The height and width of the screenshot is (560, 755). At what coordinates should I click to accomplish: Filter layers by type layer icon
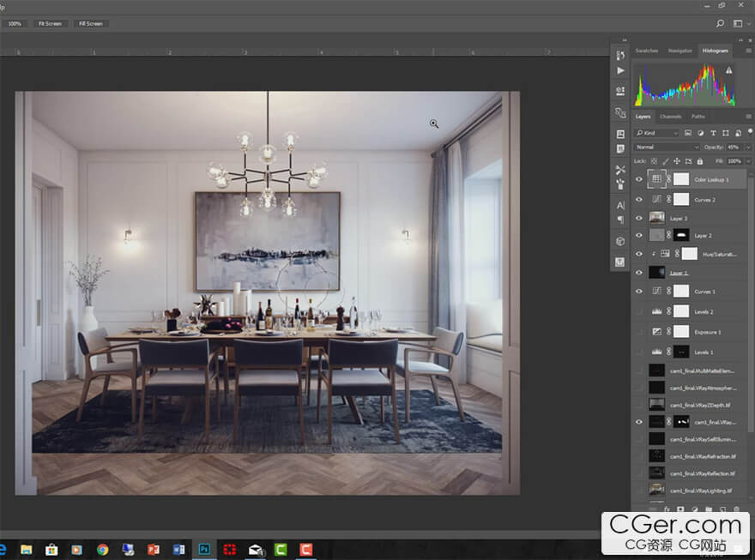click(713, 133)
